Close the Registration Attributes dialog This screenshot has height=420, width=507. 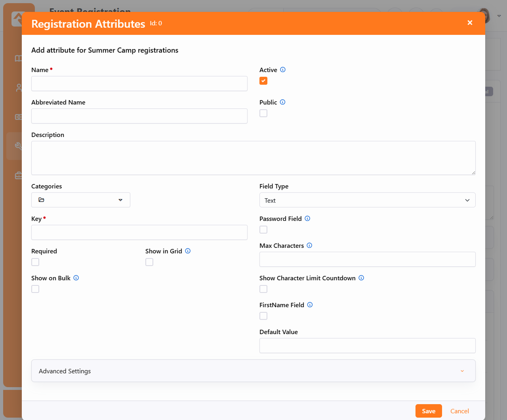click(x=470, y=23)
